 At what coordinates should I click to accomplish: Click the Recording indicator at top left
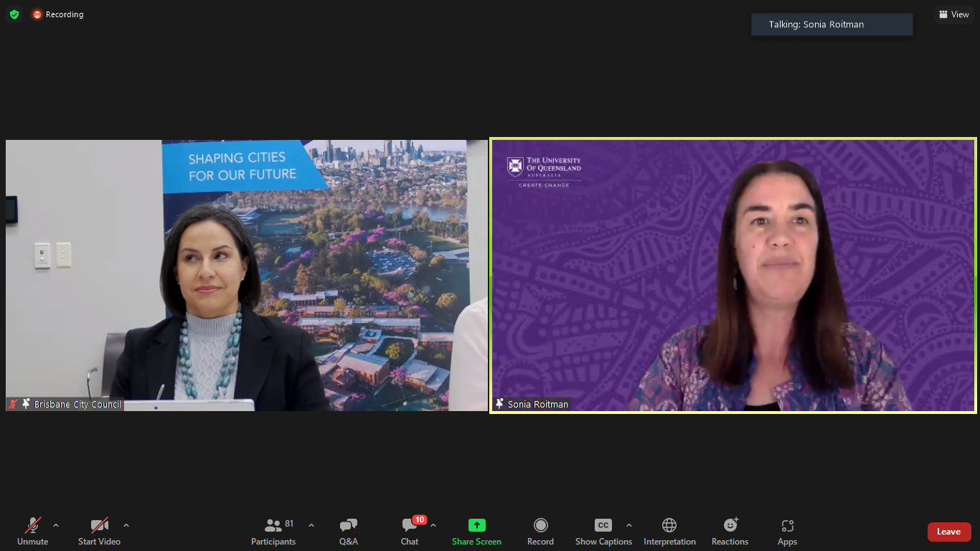(57, 14)
